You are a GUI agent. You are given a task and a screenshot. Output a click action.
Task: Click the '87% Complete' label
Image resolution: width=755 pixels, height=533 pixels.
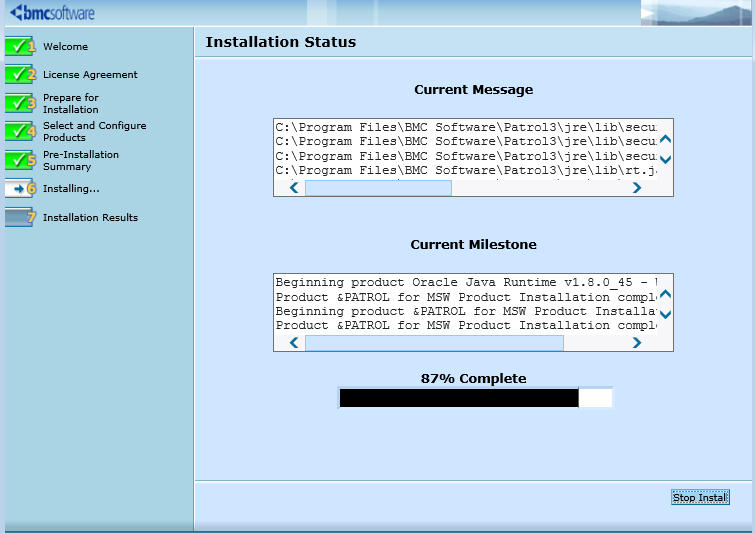pos(473,378)
